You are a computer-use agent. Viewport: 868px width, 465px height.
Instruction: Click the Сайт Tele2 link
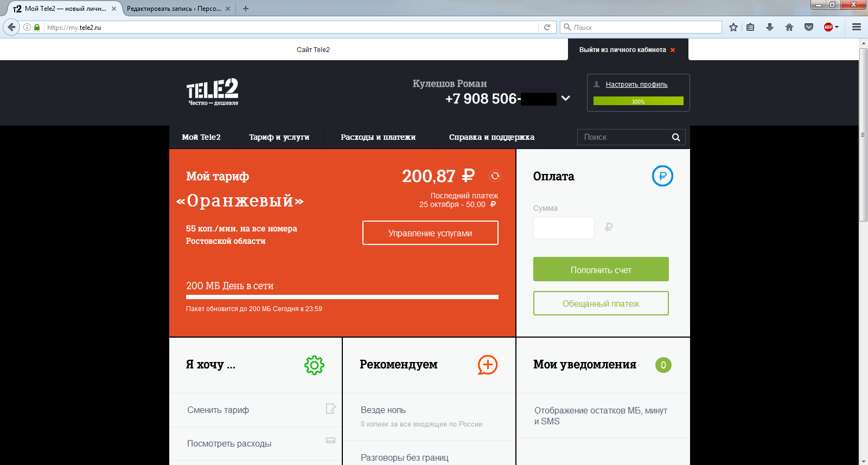[x=313, y=50]
